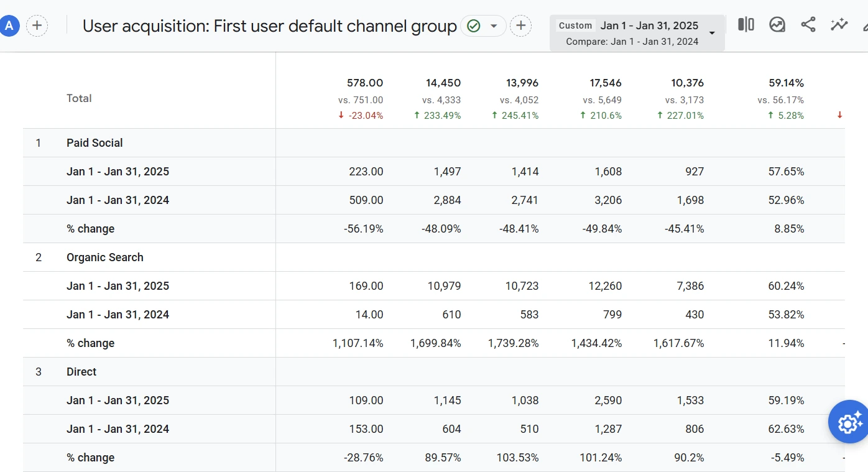Click the Direct 2025 value "109.00"
This screenshot has width=868, height=472.
click(366, 400)
